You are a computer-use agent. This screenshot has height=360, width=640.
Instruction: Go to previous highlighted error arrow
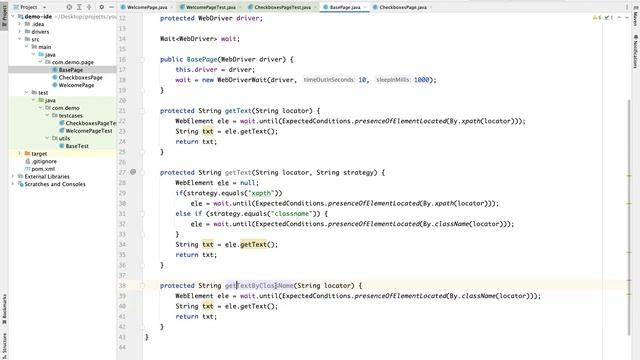pos(619,18)
